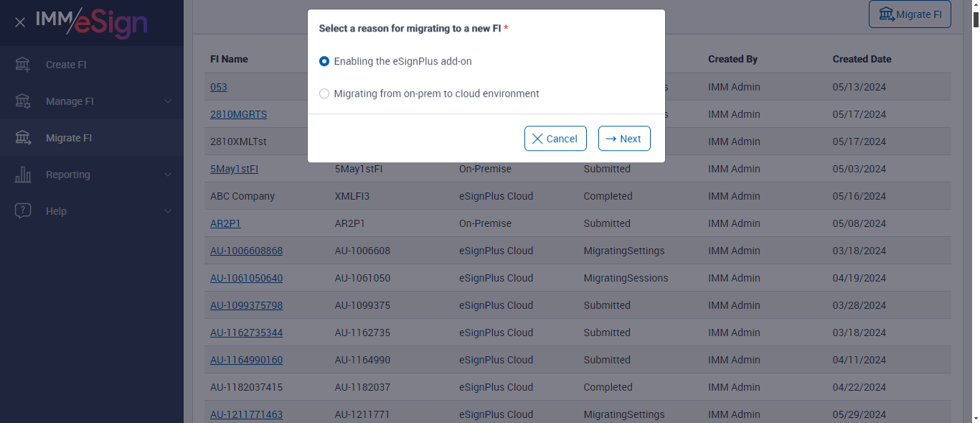The height and width of the screenshot is (423, 980).
Task: Click the page's vertical scrollbar
Action: coord(976,215)
